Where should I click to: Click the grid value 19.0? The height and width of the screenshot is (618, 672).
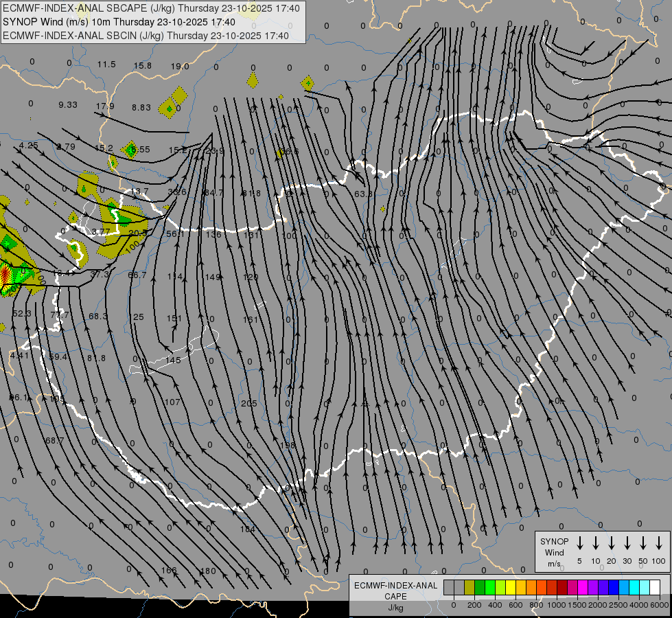(180, 67)
